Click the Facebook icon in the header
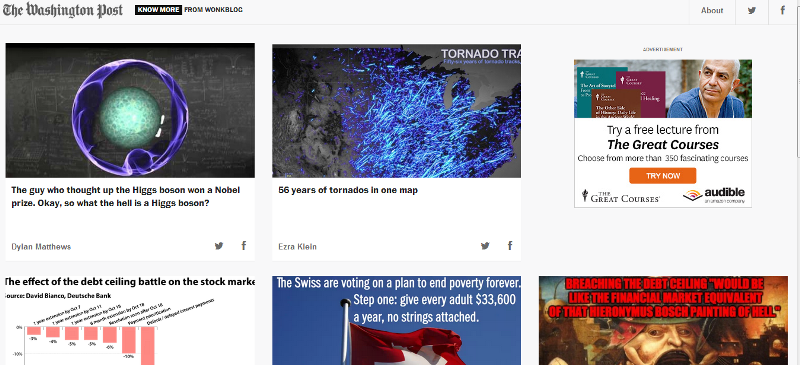 pyautogui.click(x=783, y=10)
